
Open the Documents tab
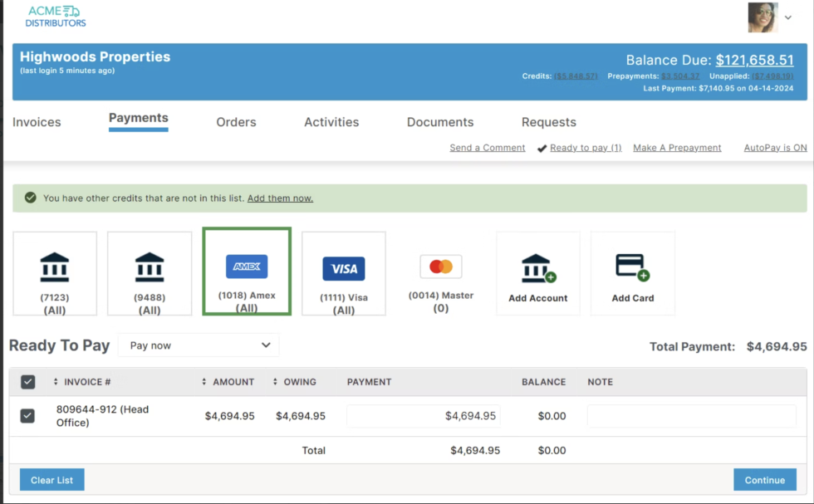point(440,122)
